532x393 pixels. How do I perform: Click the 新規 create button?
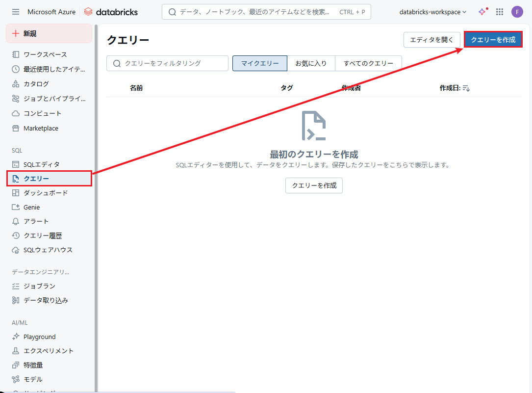tap(49, 33)
